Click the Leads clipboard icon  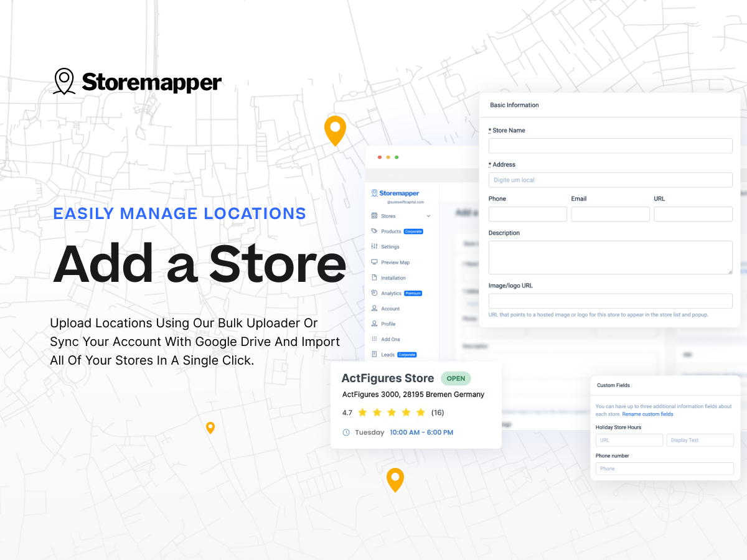[x=374, y=354]
